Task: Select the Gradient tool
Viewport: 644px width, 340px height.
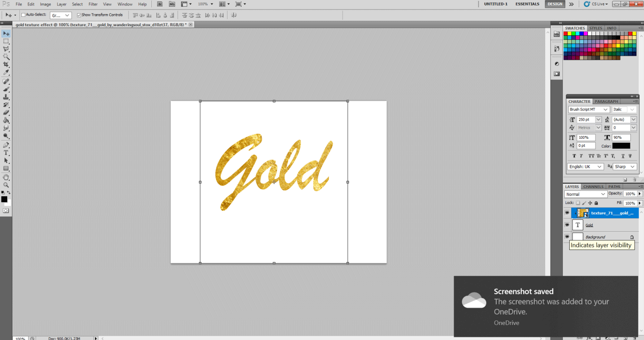Action: 6,121
